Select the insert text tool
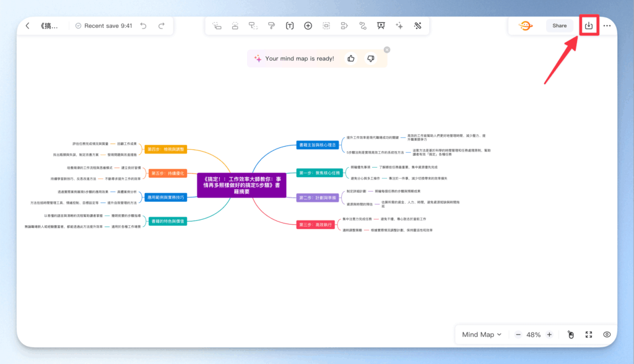The width and height of the screenshot is (634, 364). tap(289, 25)
